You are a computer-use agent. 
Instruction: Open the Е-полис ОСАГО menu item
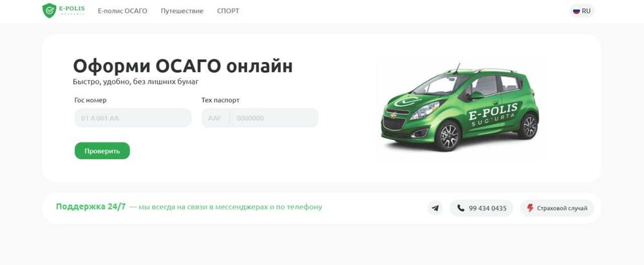point(122,11)
